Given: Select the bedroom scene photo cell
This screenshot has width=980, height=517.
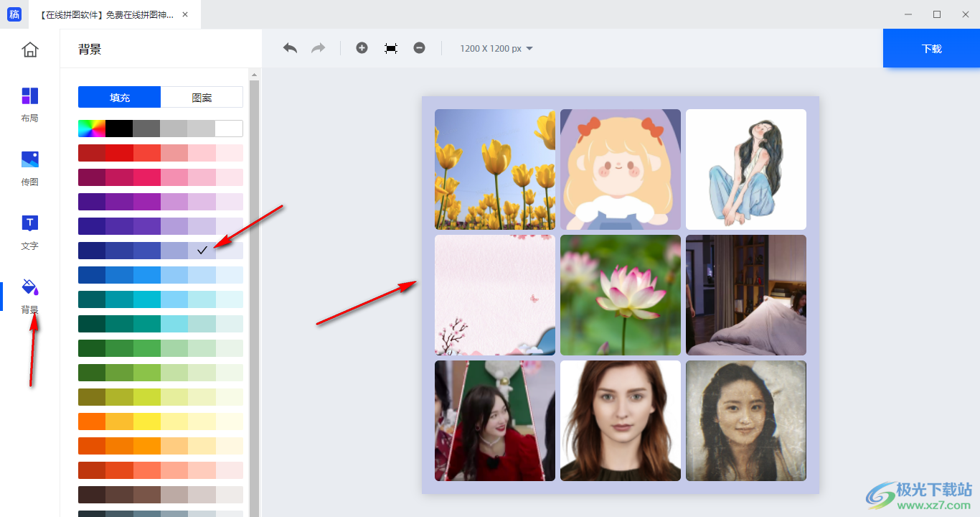Looking at the screenshot, I should pyautogui.click(x=746, y=295).
